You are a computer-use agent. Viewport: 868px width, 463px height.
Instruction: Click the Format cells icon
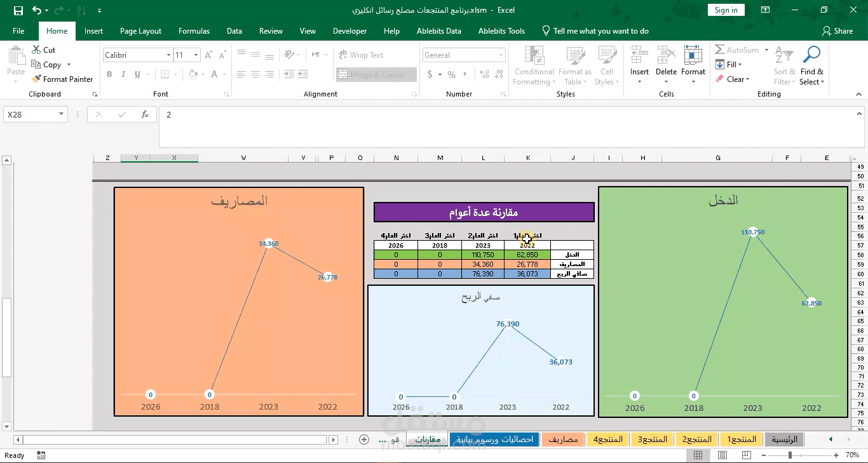(x=693, y=55)
